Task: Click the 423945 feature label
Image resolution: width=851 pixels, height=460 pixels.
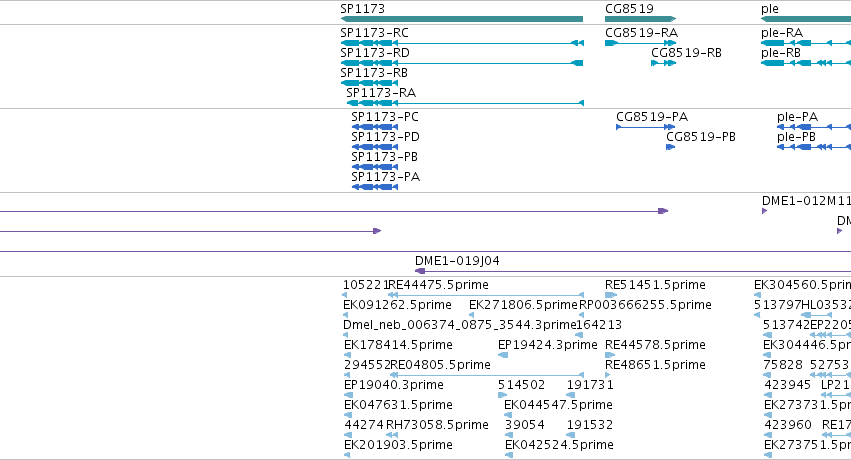Action: pyautogui.click(x=788, y=385)
